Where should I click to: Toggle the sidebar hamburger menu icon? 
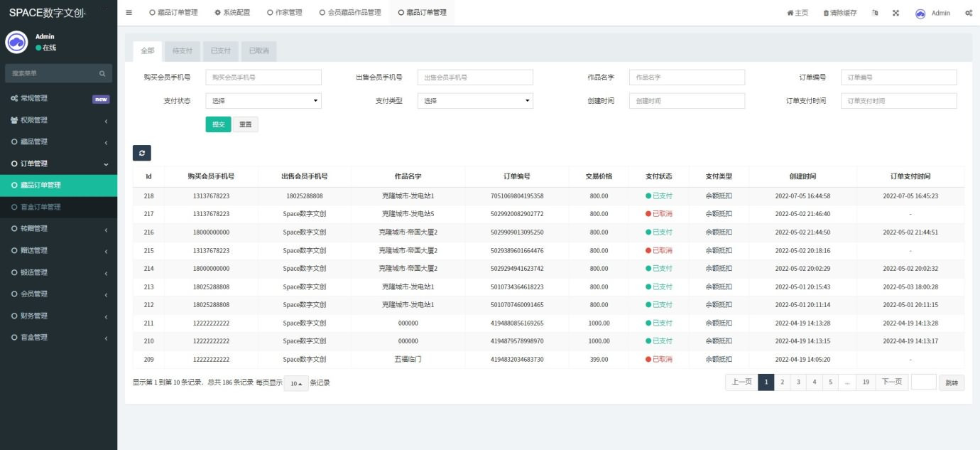click(129, 13)
